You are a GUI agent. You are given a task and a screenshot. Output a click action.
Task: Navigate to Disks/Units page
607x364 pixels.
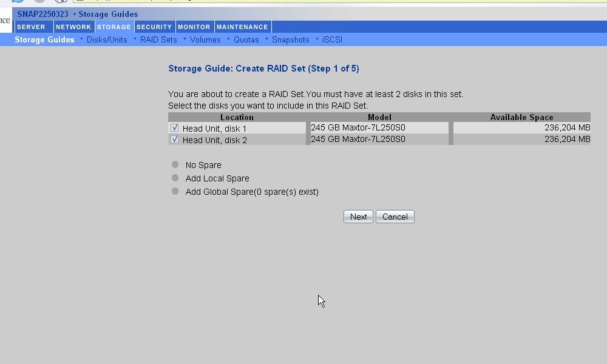pyautogui.click(x=107, y=39)
